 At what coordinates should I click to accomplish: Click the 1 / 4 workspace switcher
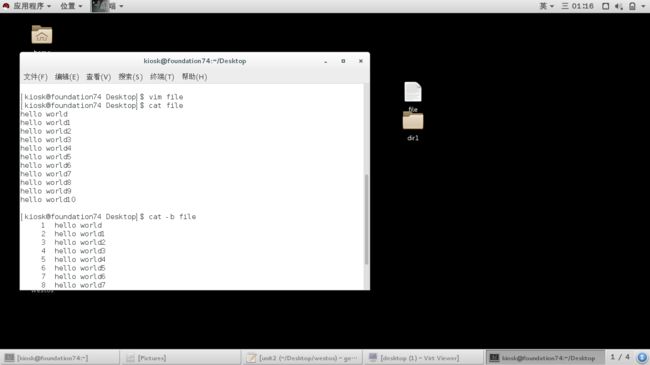[x=619, y=357]
